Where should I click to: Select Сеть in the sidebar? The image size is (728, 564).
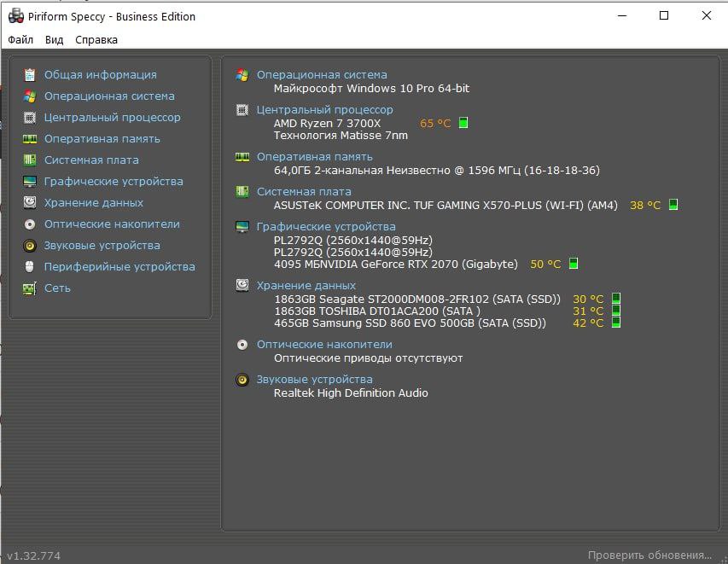(x=57, y=288)
